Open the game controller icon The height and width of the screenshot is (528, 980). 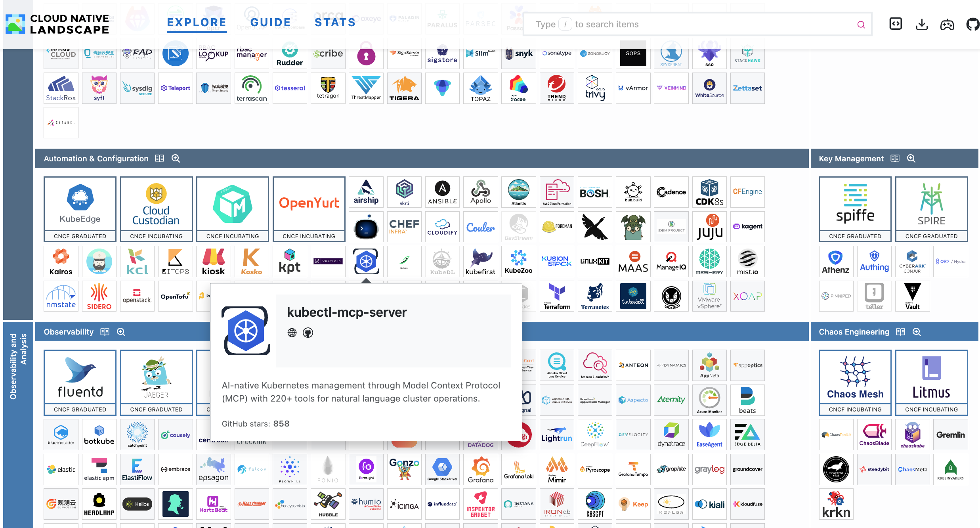(x=947, y=25)
